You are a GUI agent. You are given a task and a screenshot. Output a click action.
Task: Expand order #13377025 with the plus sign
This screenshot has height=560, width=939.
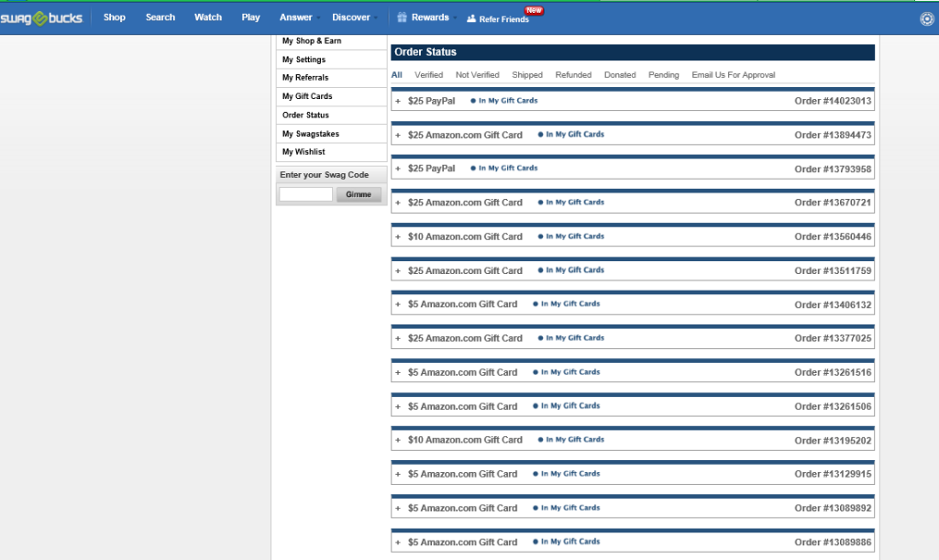(398, 338)
